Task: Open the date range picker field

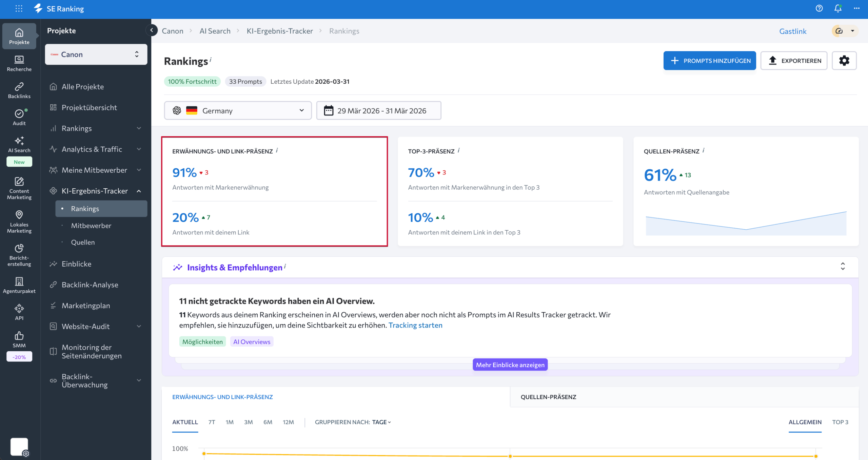Action: pos(378,111)
